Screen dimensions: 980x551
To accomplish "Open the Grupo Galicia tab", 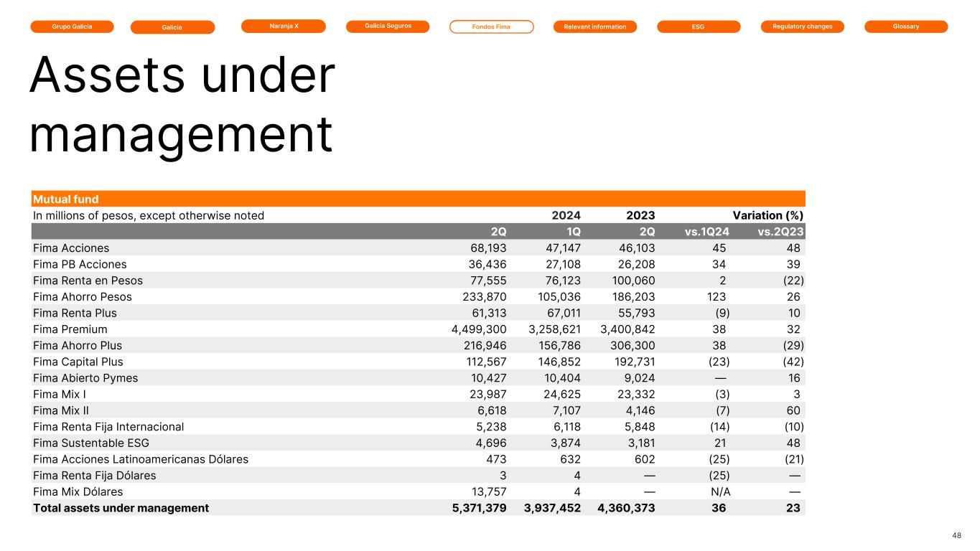I will 72,27.
